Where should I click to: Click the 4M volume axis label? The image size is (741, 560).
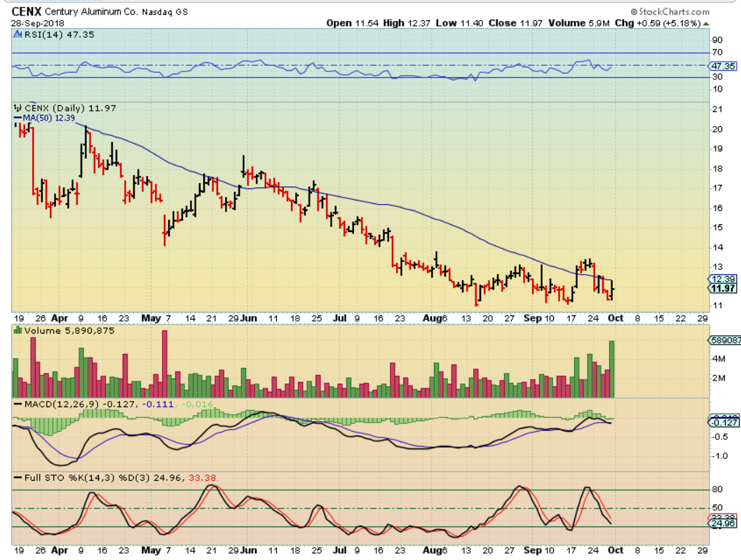719,359
